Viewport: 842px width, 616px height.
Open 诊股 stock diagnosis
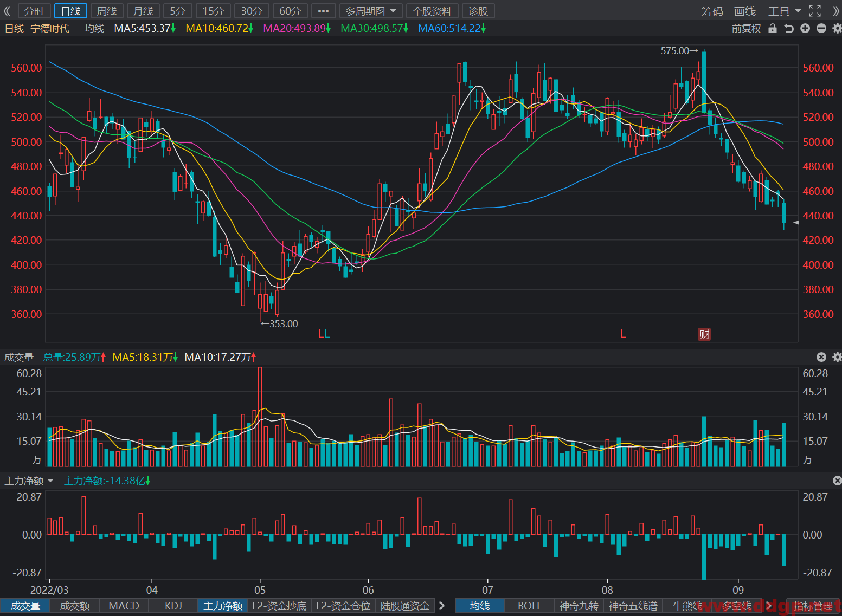click(478, 11)
